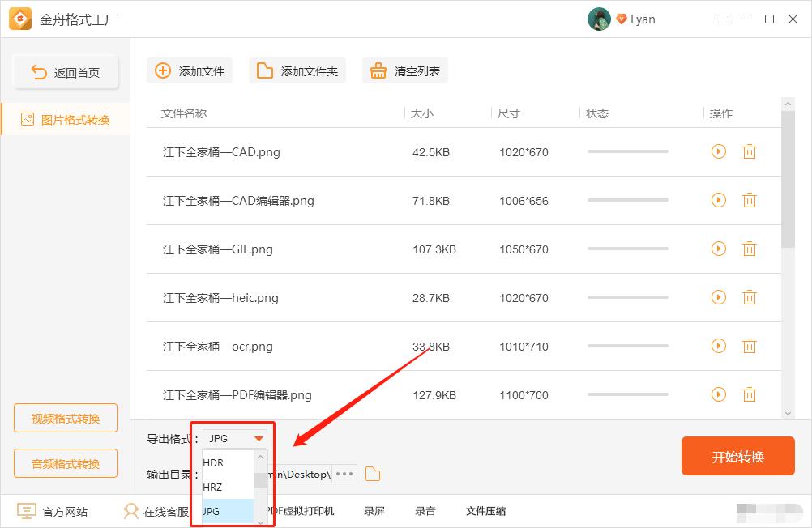Image resolution: width=812 pixels, height=528 pixels.
Task: Switch to 音频格式转换
Action: pos(66,463)
